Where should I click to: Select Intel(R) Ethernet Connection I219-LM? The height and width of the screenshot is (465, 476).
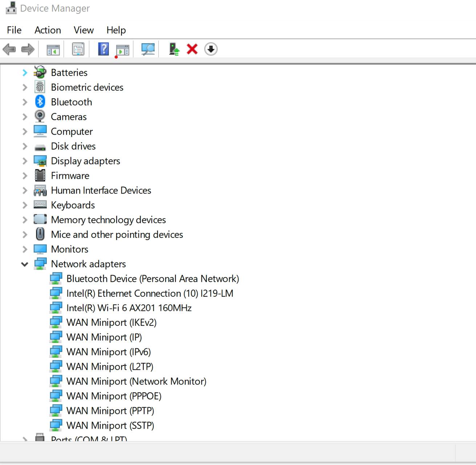click(x=150, y=294)
